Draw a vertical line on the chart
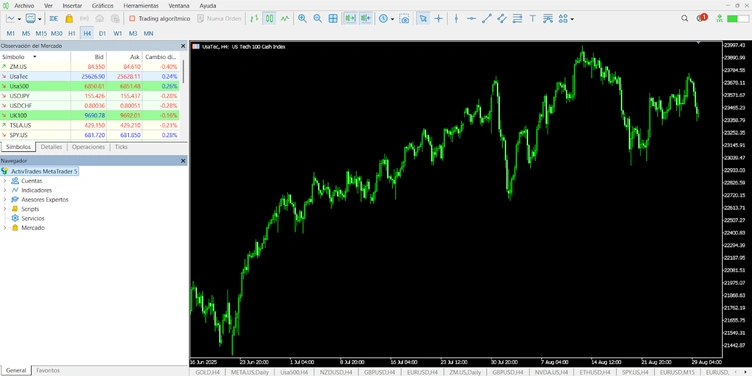 click(456, 19)
